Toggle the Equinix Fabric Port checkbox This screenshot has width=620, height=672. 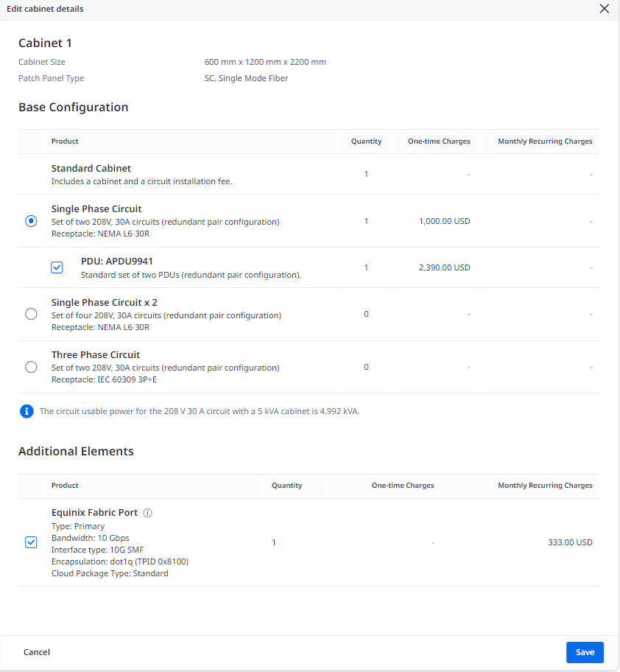point(31,542)
